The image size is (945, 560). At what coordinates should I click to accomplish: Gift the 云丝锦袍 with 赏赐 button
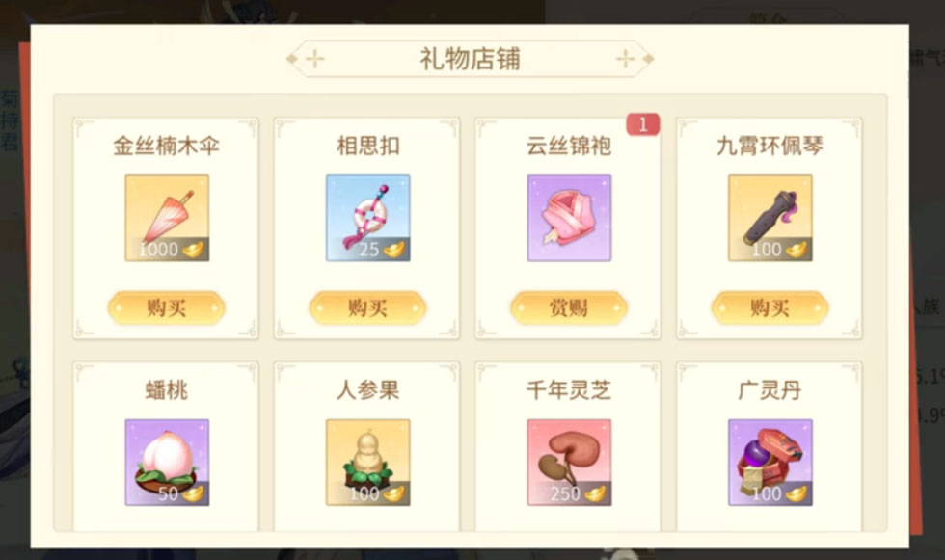click(x=569, y=307)
